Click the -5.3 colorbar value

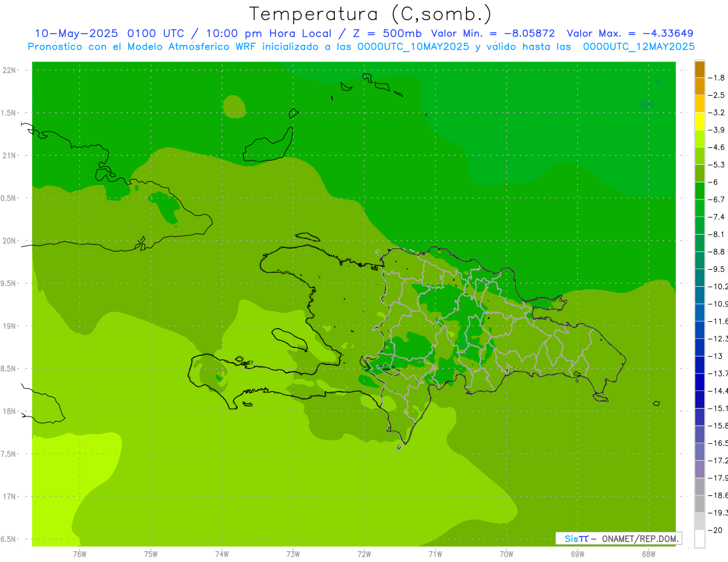716,165
